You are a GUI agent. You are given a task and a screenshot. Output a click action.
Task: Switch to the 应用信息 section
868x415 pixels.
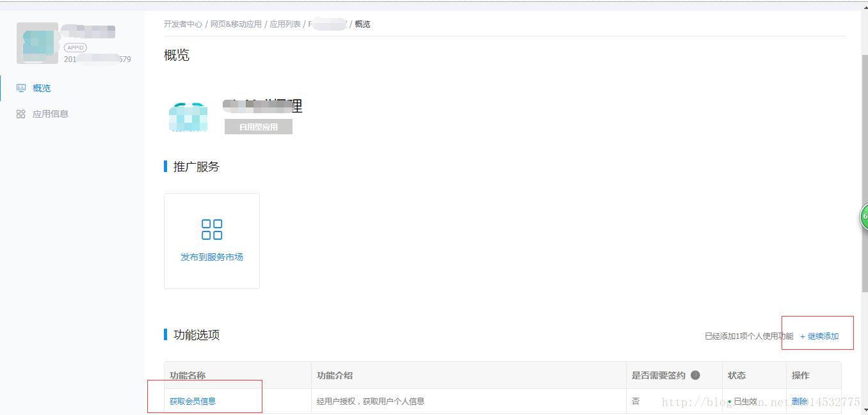[50, 113]
